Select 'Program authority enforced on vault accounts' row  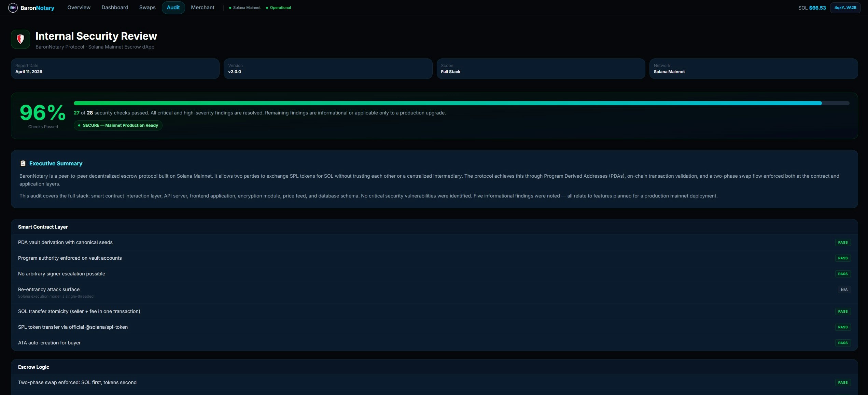434,258
